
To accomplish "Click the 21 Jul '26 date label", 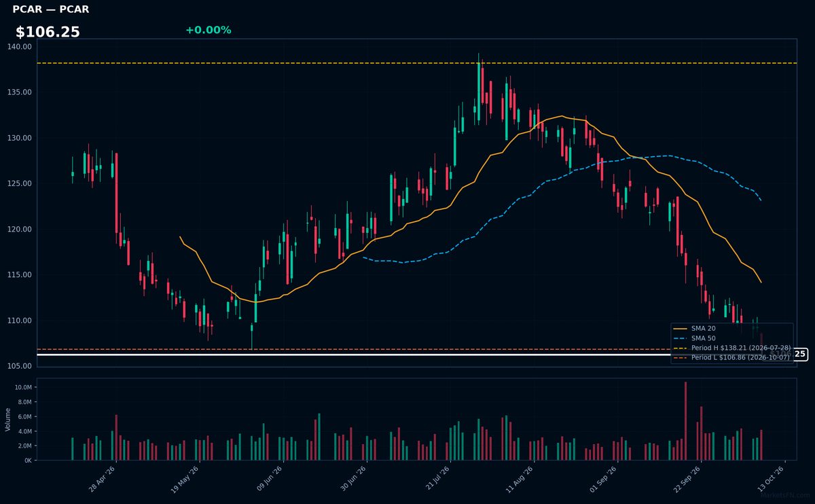I will [437, 479].
